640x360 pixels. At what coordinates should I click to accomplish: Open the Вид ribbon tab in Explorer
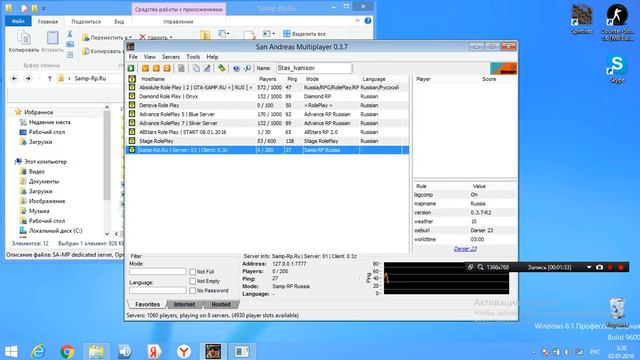(x=119, y=22)
